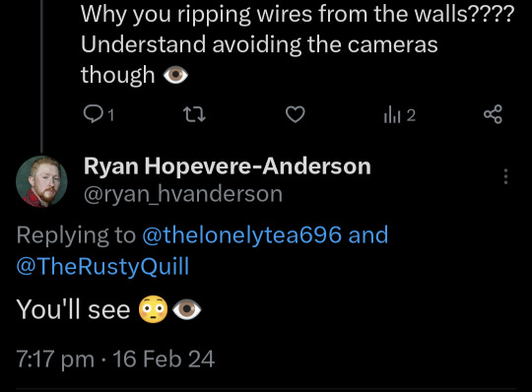Click the flushed face emoji in reply
Viewport: 532px width, 392px height.
pyautogui.click(x=153, y=309)
